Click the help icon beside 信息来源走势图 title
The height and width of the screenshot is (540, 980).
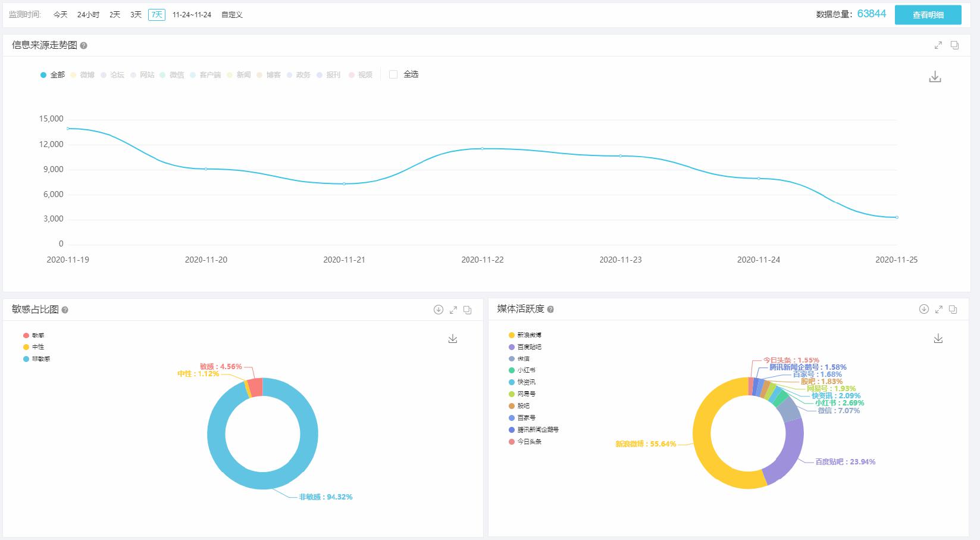coord(83,46)
